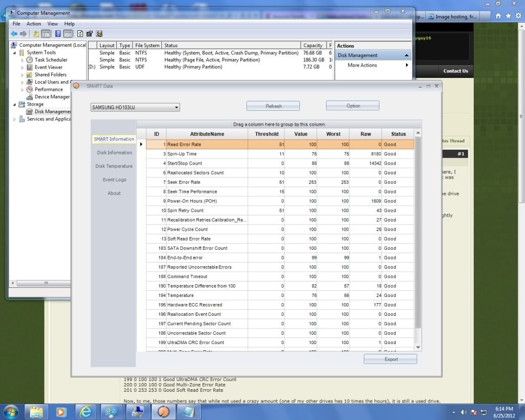Screen dimensions: 525x420
Task: Switch to the About tab
Action: click(114, 193)
